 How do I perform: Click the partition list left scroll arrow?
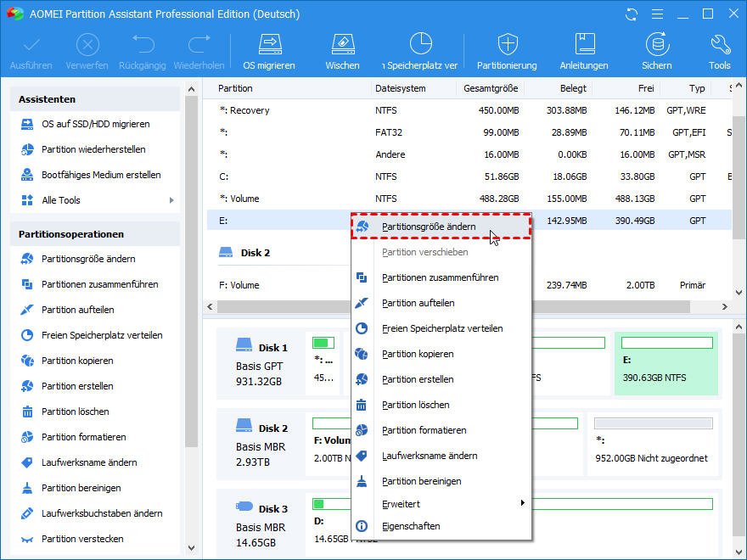coord(210,306)
